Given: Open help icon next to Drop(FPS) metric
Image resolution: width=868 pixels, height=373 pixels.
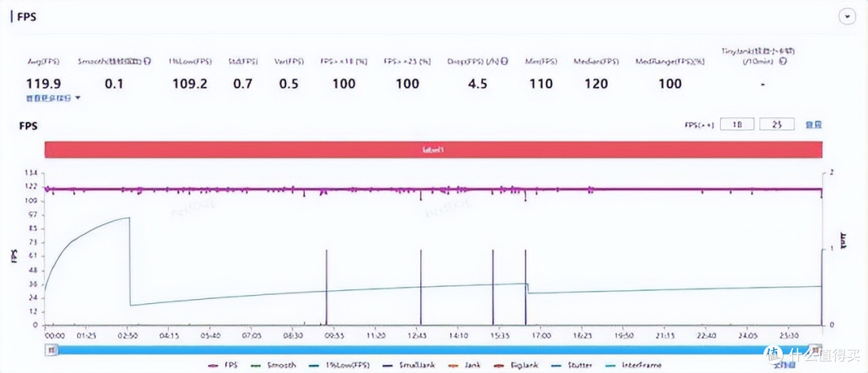Looking at the screenshot, I should (x=505, y=61).
